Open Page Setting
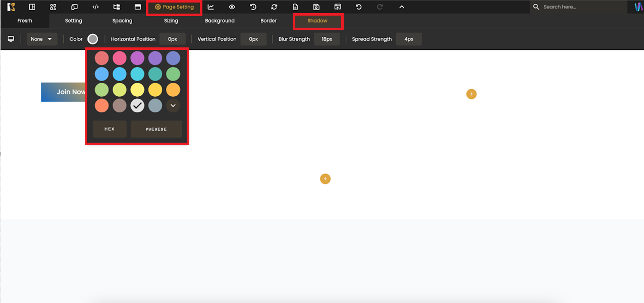Viewport: 644px width, 303px height. tap(174, 7)
